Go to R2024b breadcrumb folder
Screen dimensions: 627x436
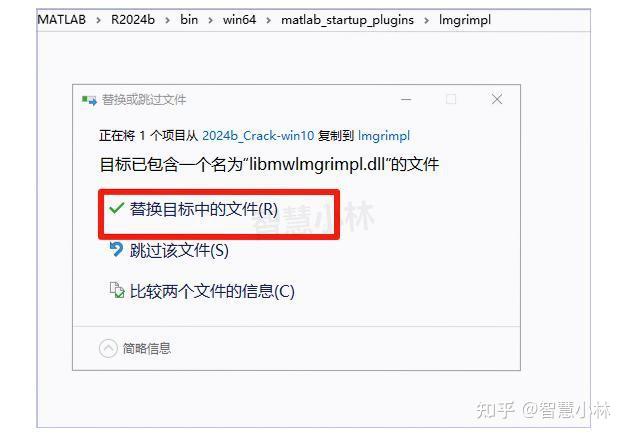point(133,20)
